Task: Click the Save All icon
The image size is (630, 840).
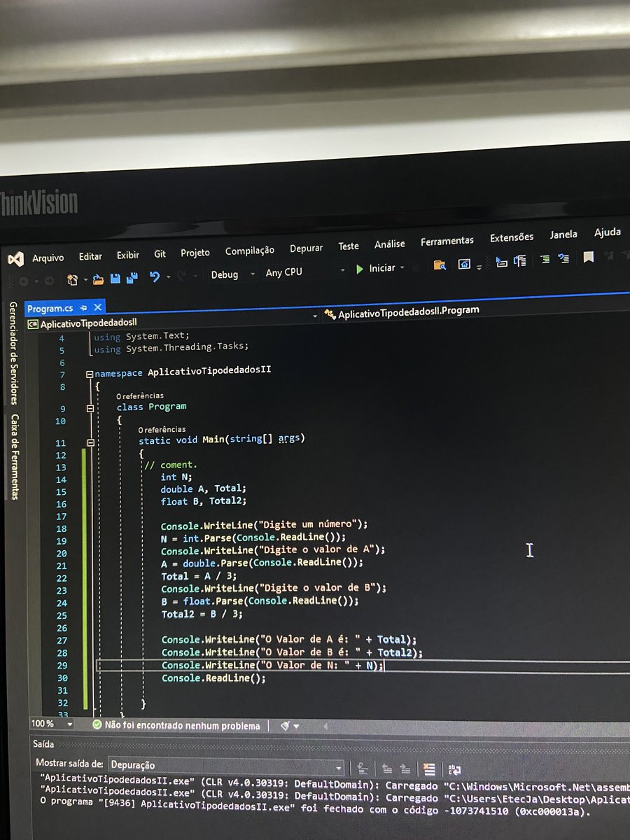Action: click(x=132, y=278)
